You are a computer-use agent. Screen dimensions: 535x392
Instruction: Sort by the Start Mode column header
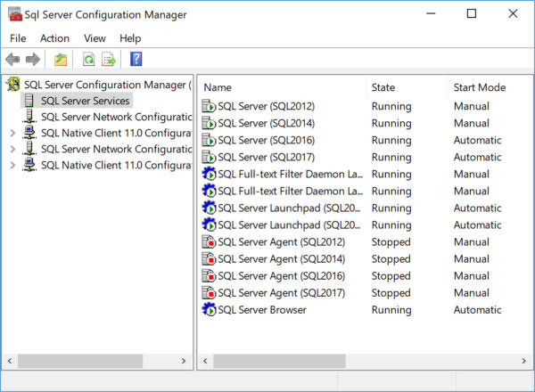point(480,87)
